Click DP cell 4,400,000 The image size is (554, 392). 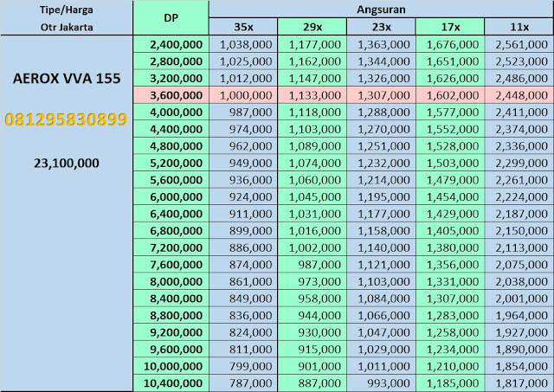tap(171, 129)
